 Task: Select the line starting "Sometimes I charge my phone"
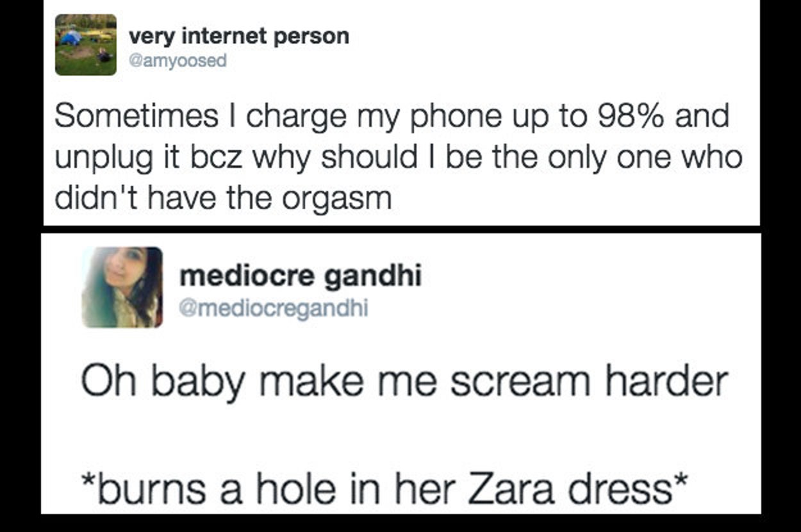392,117
